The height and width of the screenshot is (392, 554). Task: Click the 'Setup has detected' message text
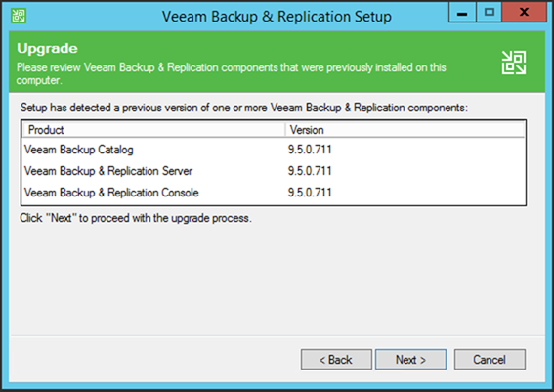point(244,108)
